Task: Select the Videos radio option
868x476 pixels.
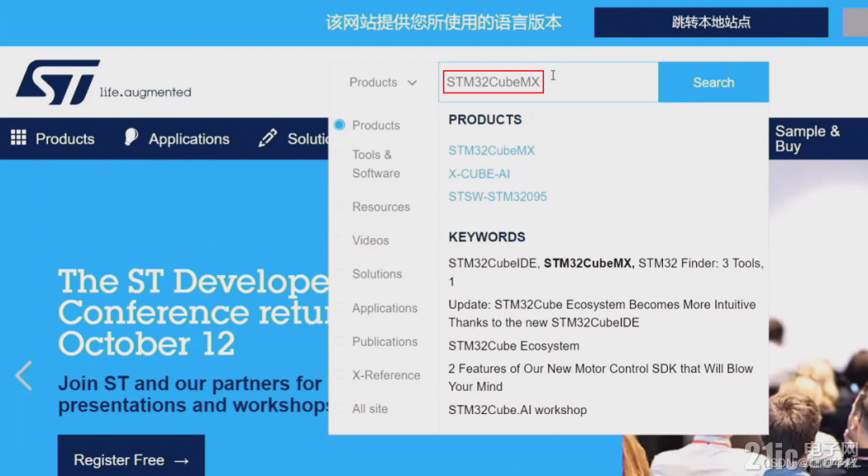Action: pyautogui.click(x=339, y=240)
